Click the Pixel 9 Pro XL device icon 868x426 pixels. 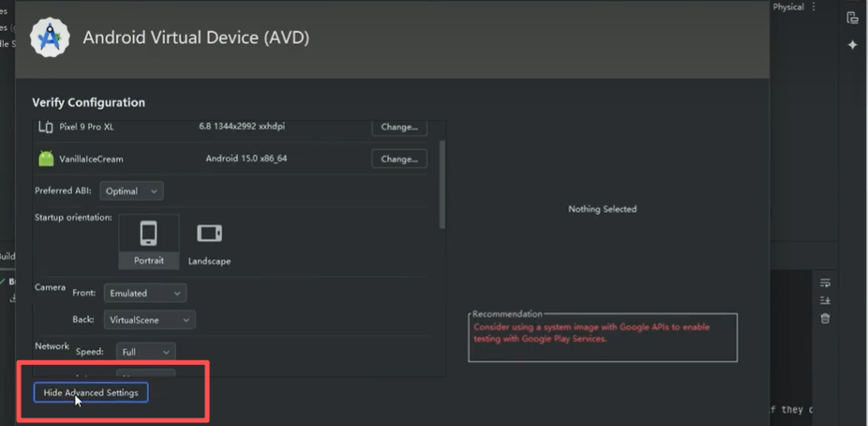tap(46, 127)
